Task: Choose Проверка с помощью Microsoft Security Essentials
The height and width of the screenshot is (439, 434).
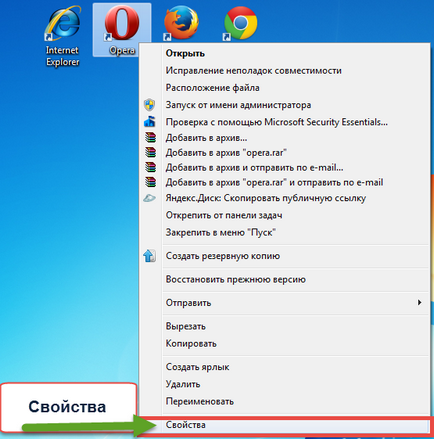Action: pos(277,122)
